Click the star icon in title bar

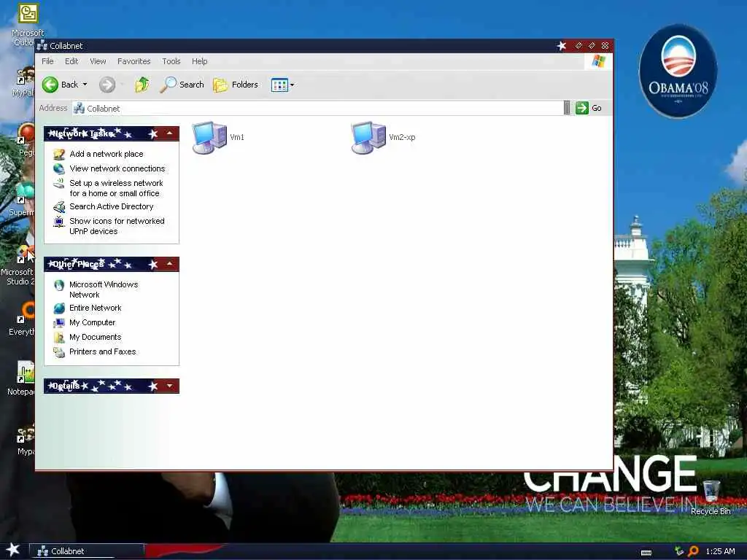[562, 46]
